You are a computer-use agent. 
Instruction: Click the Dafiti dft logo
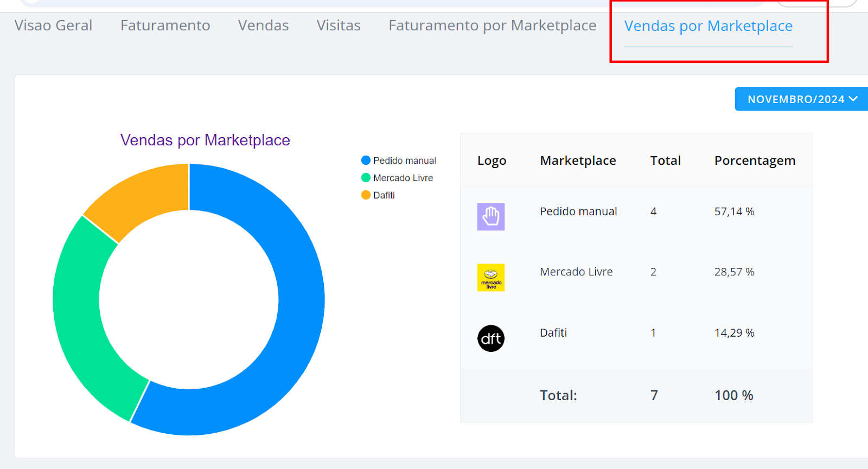491,338
